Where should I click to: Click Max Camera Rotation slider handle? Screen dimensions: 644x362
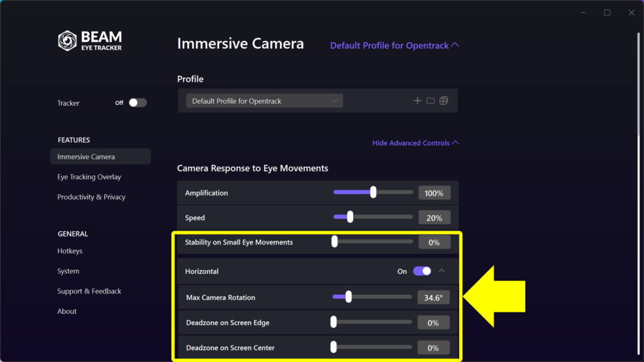point(348,297)
